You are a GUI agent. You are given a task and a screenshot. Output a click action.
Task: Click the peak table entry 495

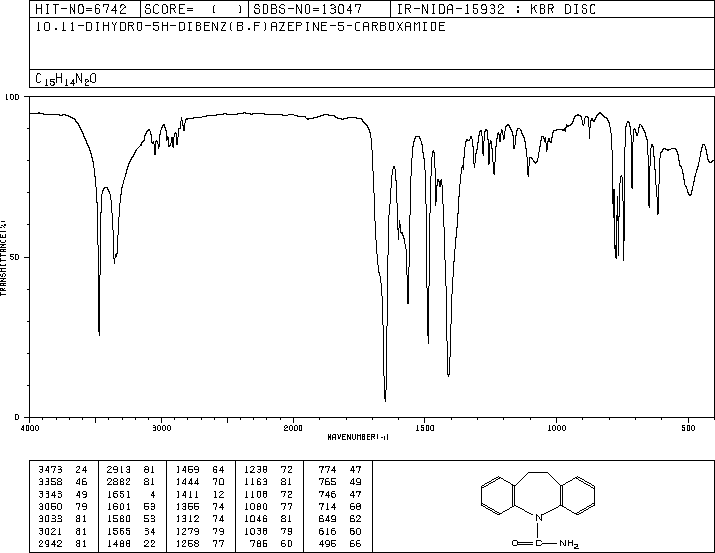click(327, 544)
